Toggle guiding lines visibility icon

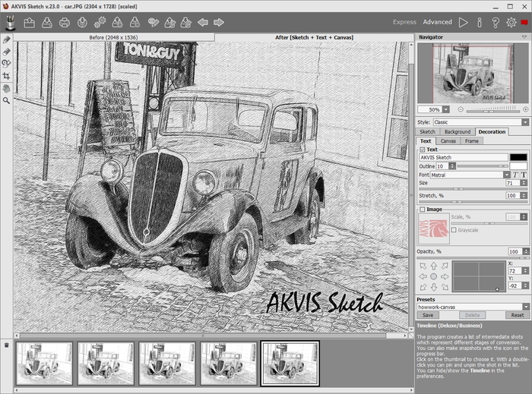(154, 23)
